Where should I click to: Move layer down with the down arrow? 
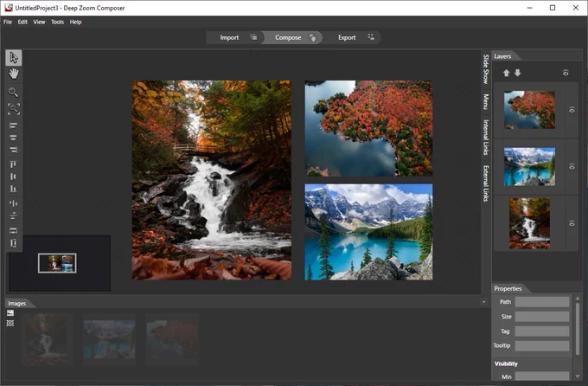coord(517,73)
